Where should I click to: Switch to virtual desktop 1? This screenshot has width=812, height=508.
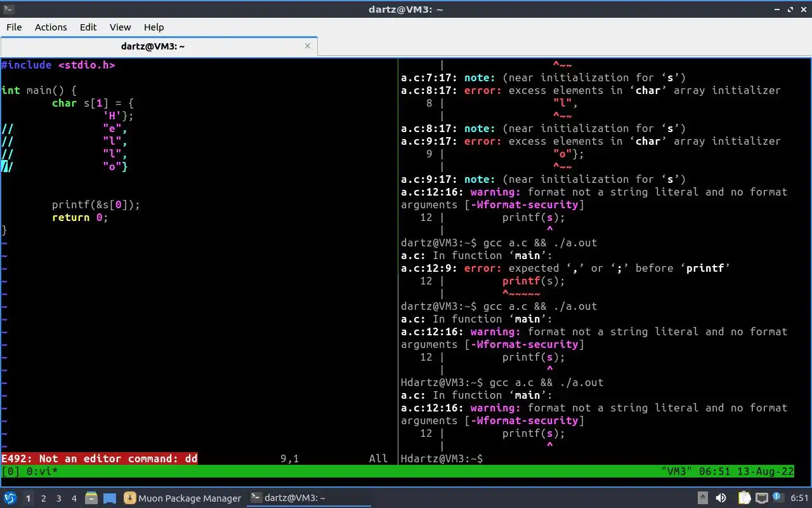click(x=28, y=498)
